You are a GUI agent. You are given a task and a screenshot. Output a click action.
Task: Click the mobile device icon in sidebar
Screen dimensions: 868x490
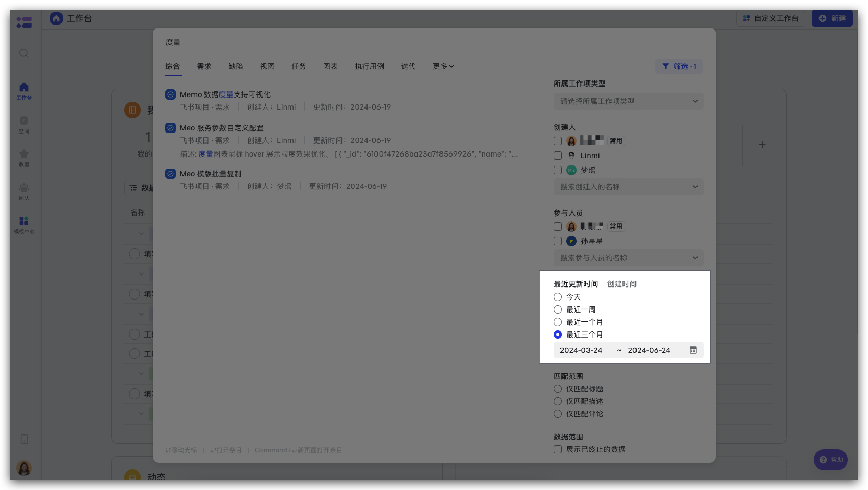[24, 439]
